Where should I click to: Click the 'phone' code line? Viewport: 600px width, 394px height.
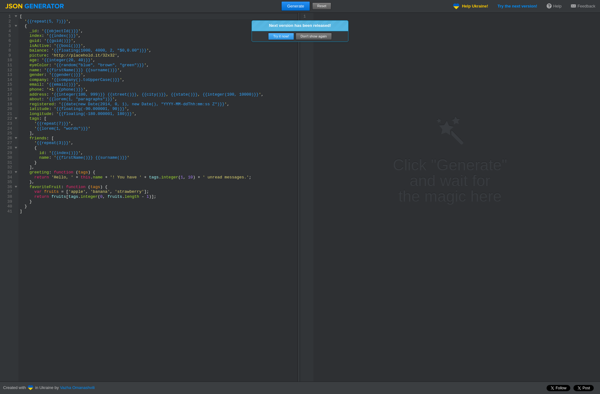59,90
